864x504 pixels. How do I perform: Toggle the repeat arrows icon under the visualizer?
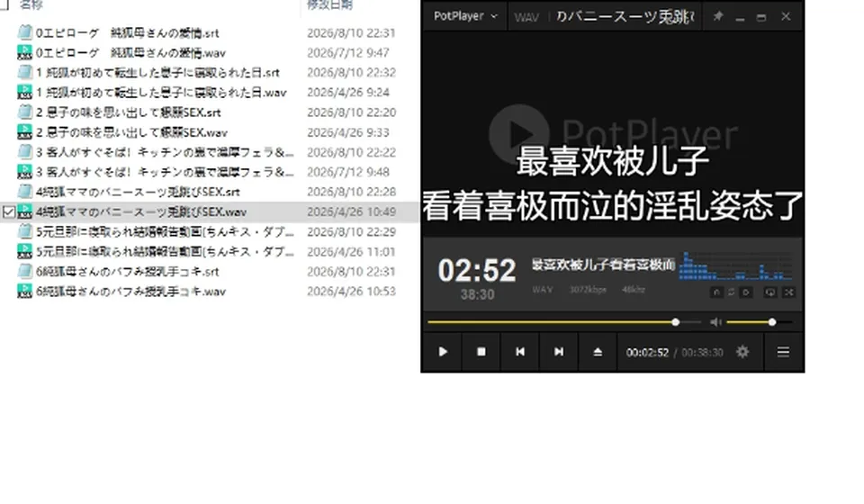tap(731, 292)
